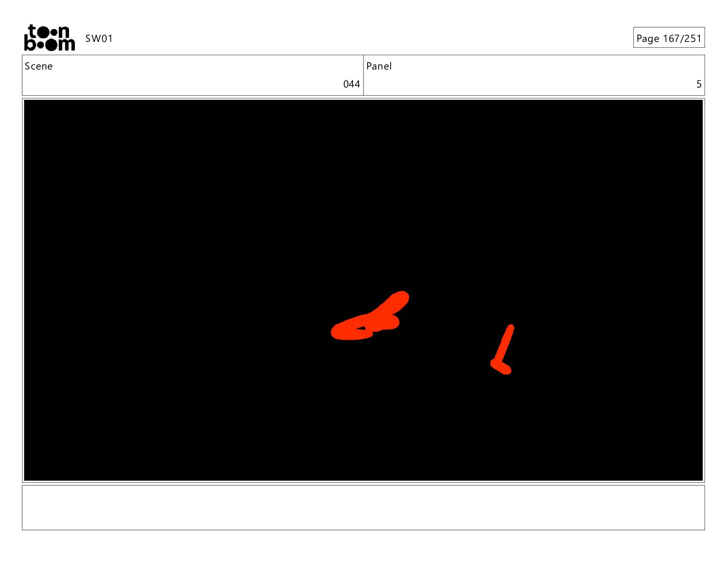Click the Page 167/251 indicator box
The image size is (728, 563).
click(669, 38)
